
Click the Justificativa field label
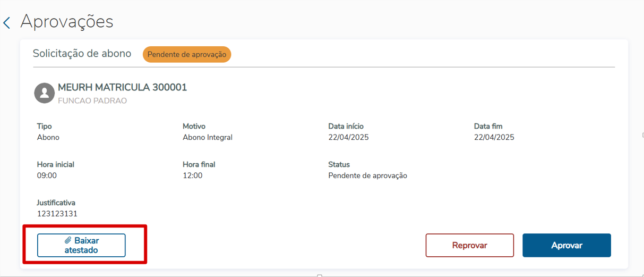(x=56, y=203)
